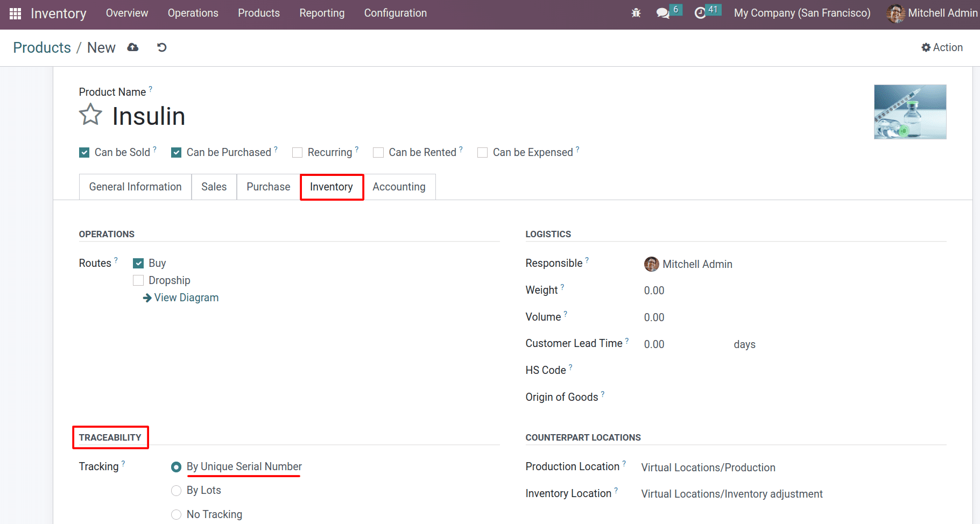980x524 pixels.
Task: Open the company switcher dropdown
Action: pyautogui.click(x=802, y=13)
